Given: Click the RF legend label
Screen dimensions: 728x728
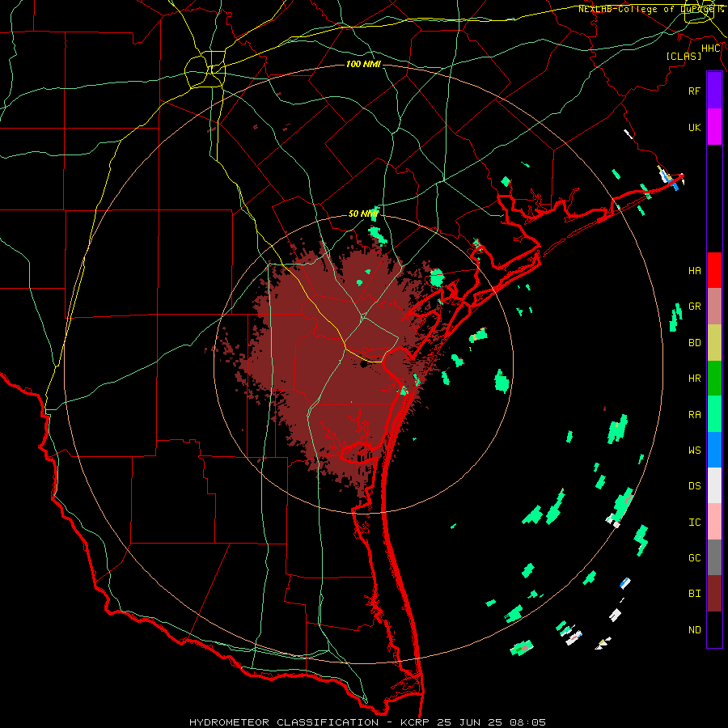Looking at the screenshot, I should pos(695,91).
